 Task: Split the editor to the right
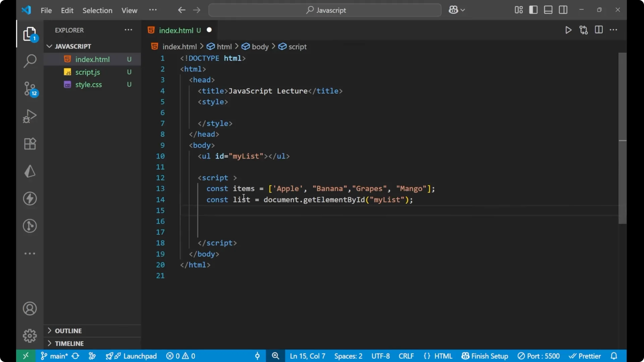click(599, 30)
